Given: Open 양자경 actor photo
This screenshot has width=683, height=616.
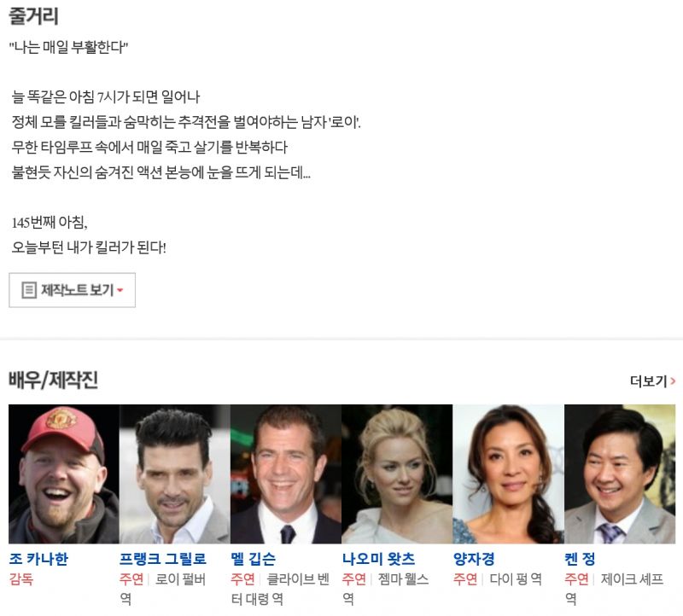Looking at the screenshot, I should 508,474.
